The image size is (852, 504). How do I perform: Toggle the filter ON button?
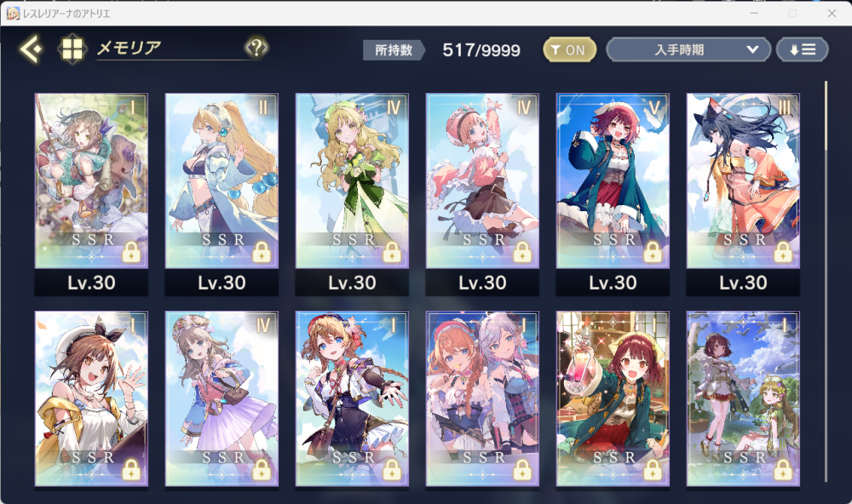pos(569,50)
